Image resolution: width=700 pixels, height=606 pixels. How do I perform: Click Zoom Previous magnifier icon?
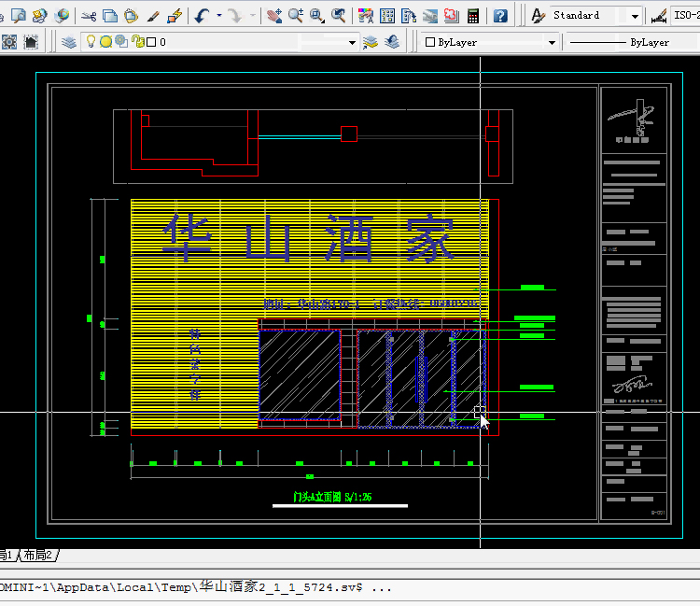pyautogui.click(x=339, y=16)
